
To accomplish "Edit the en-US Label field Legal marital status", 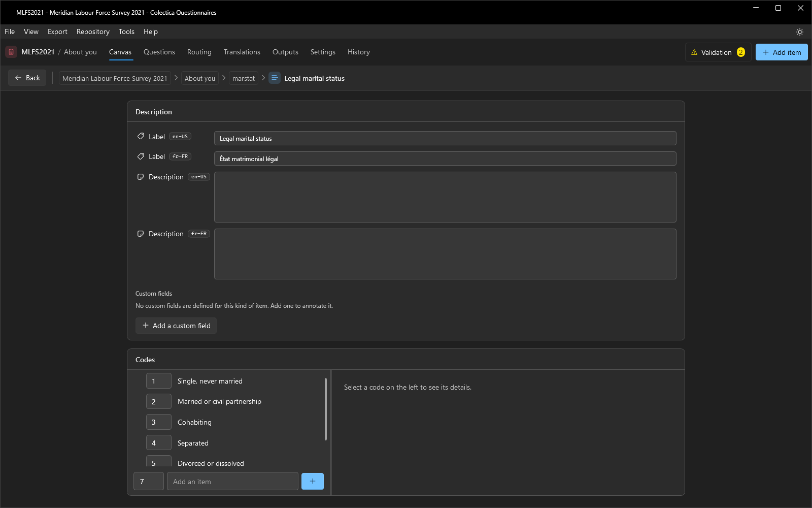I will tap(445, 138).
